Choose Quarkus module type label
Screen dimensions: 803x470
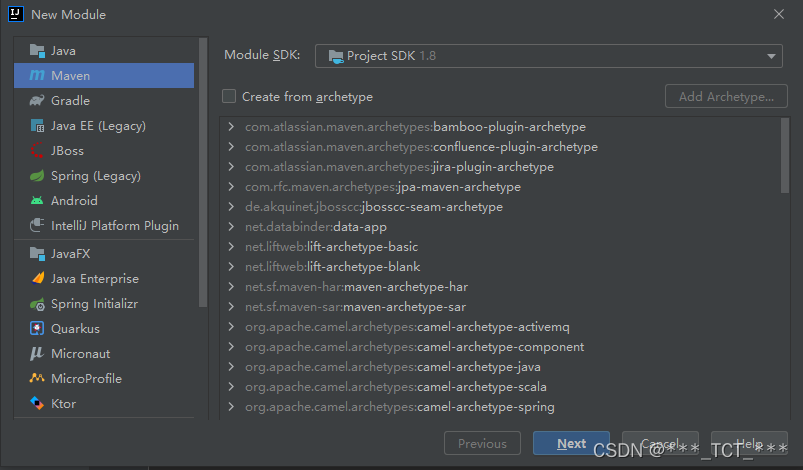pyautogui.click(x=75, y=328)
